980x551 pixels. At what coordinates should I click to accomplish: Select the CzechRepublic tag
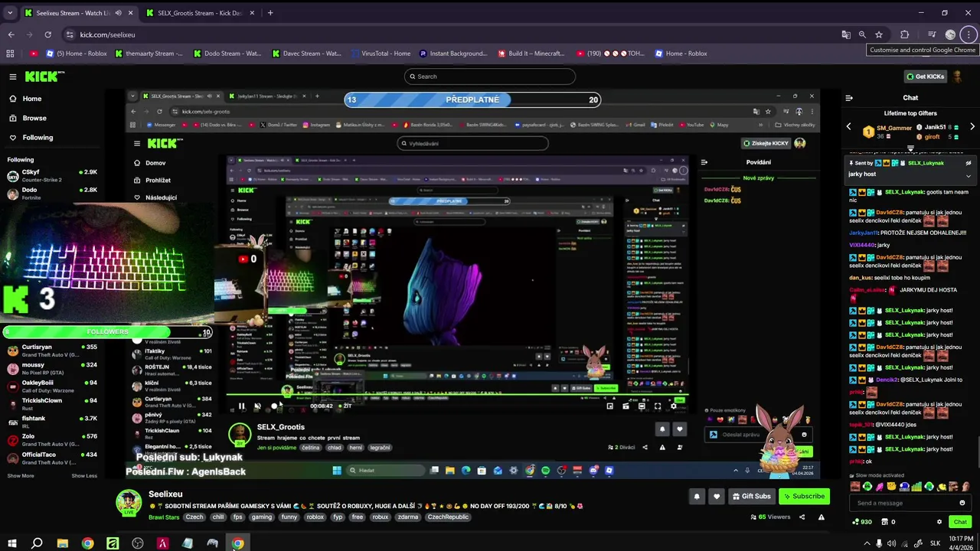click(448, 517)
